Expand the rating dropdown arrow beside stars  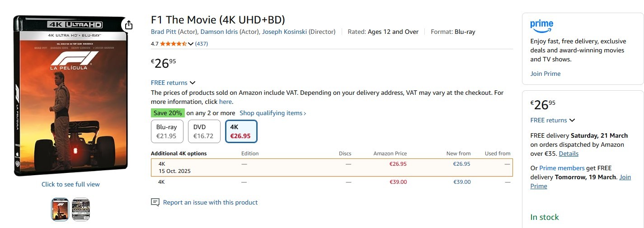191,44
